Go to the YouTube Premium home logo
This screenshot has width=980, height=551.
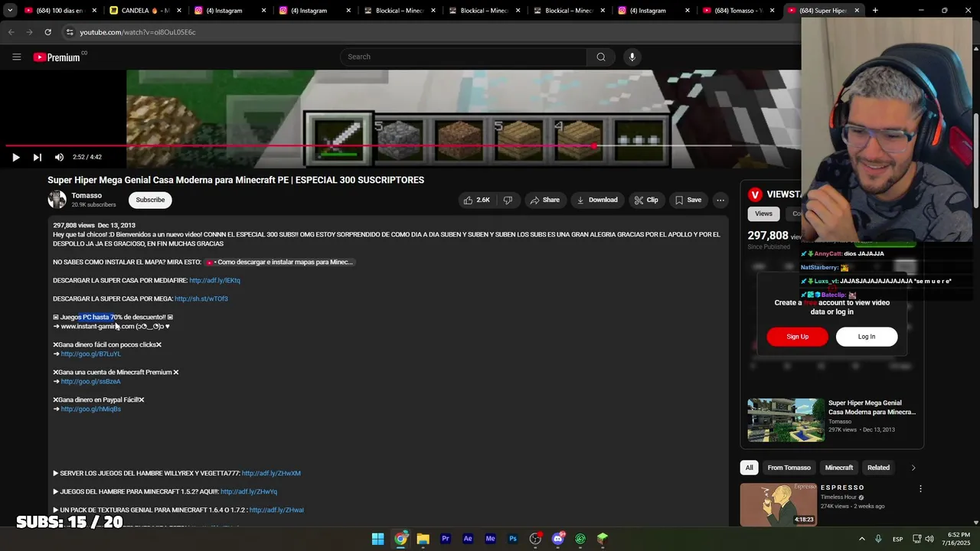tap(57, 57)
